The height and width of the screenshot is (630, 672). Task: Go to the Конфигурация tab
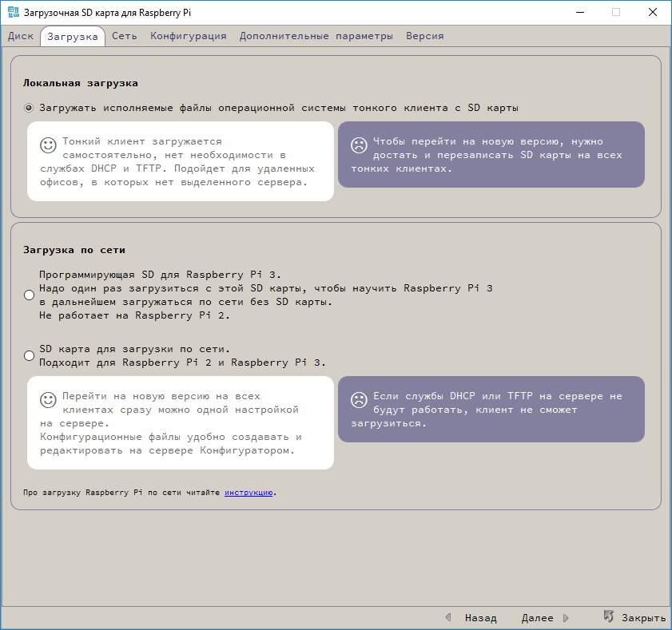[189, 36]
